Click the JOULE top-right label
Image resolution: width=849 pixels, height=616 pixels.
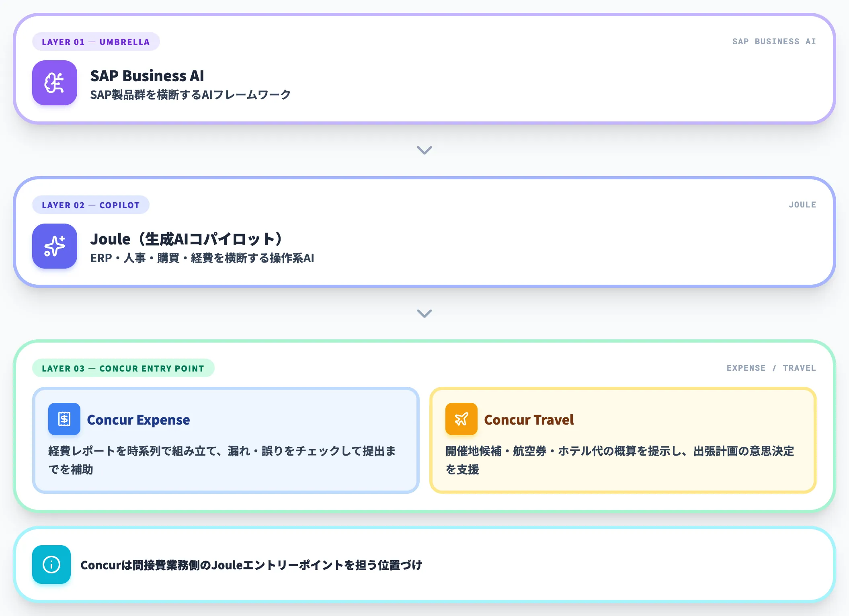pos(802,205)
